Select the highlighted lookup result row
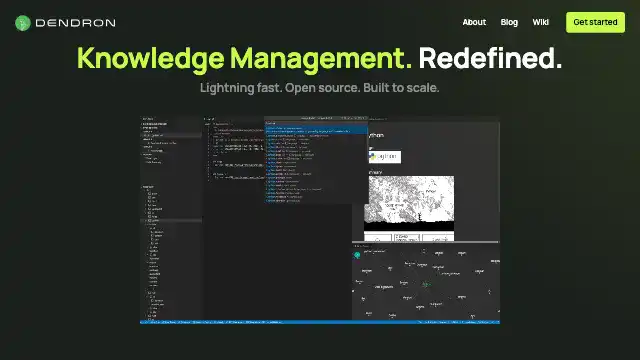The height and width of the screenshot is (360, 640). (x=316, y=130)
